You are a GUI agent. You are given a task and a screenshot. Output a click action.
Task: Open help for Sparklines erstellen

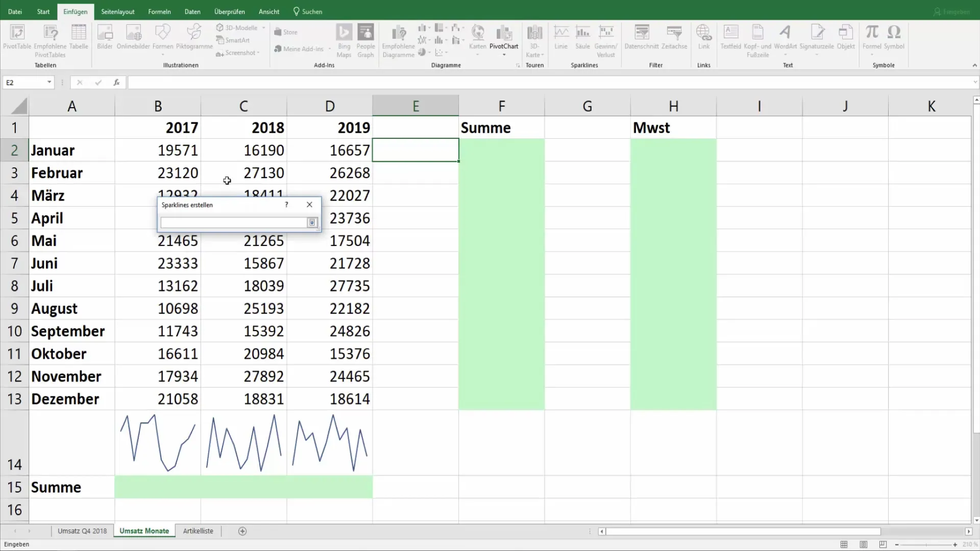point(286,205)
